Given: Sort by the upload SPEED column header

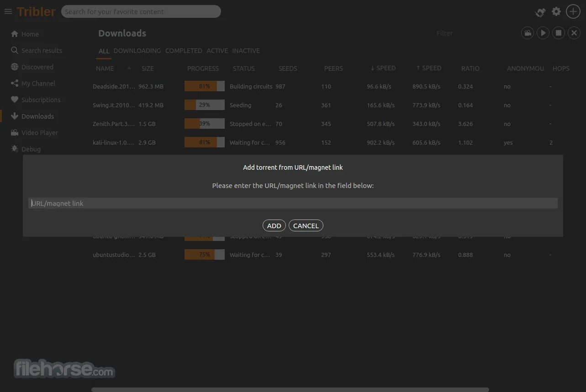Looking at the screenshot, I should pyautogui.click(x=428, y=68).
